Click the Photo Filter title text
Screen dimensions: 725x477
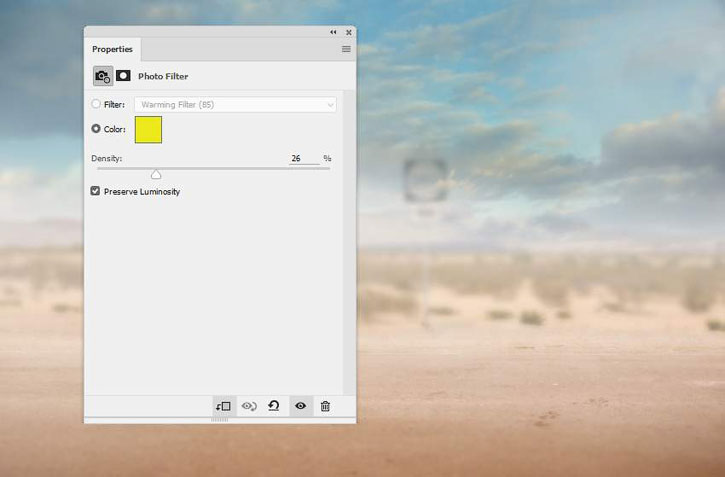[x=163, y=76]
